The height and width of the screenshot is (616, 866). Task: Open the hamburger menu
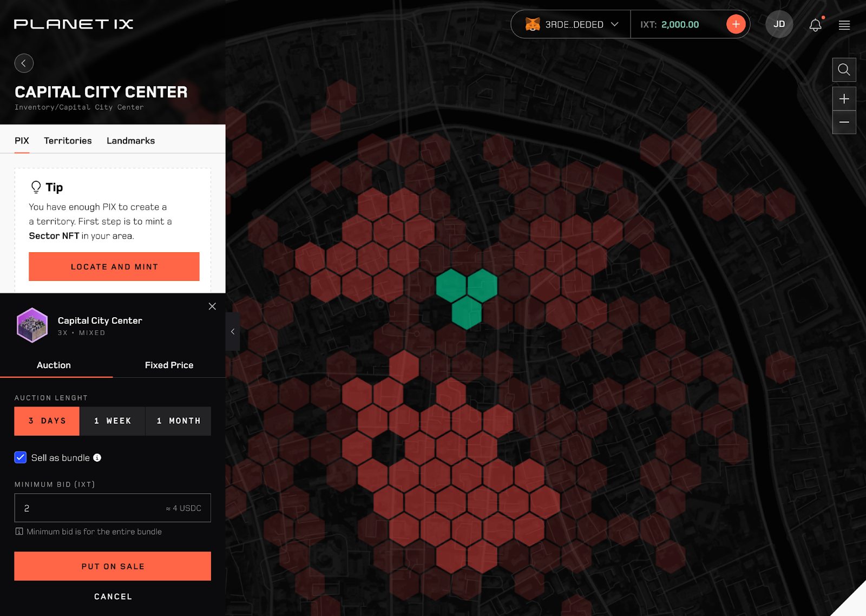point(844,25)
